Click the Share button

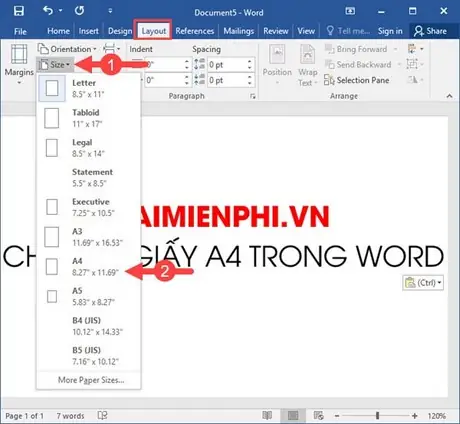click(x=431, y=31)
